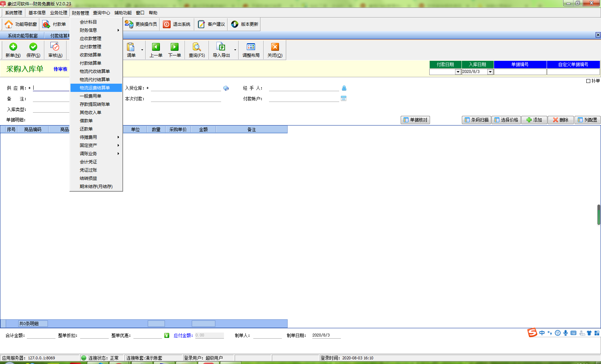Image resolution: width=601 pixels, height=364 pixels.
Task: Click 条码扫描 button
Action: point(477,120)
